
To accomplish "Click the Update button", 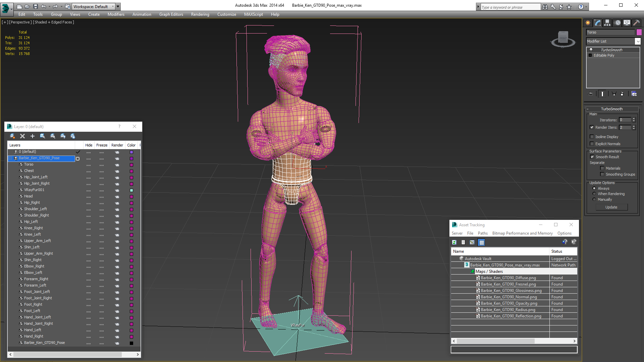I will click(611, 207).
